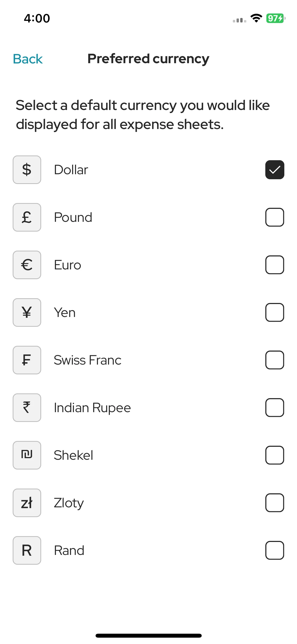Screen dimensions: 297x644
Task: Tap the Wi-Fi status bar icon
Action: tap(256, 18)
